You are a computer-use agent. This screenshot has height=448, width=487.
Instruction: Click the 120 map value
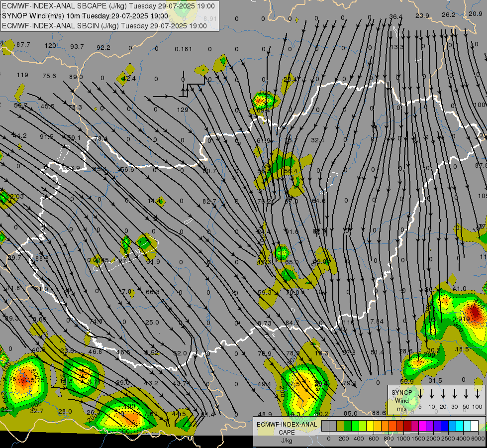pyautogui.click(x=50, y=46)
